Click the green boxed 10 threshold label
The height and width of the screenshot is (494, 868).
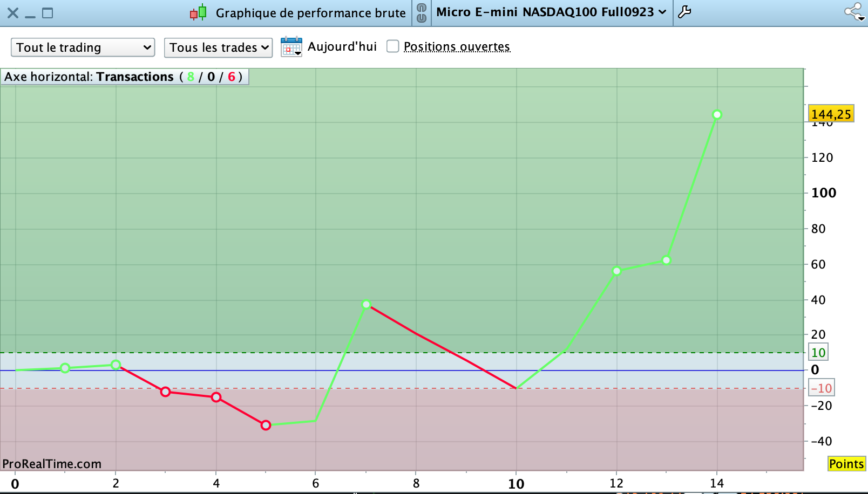(818, 353)
